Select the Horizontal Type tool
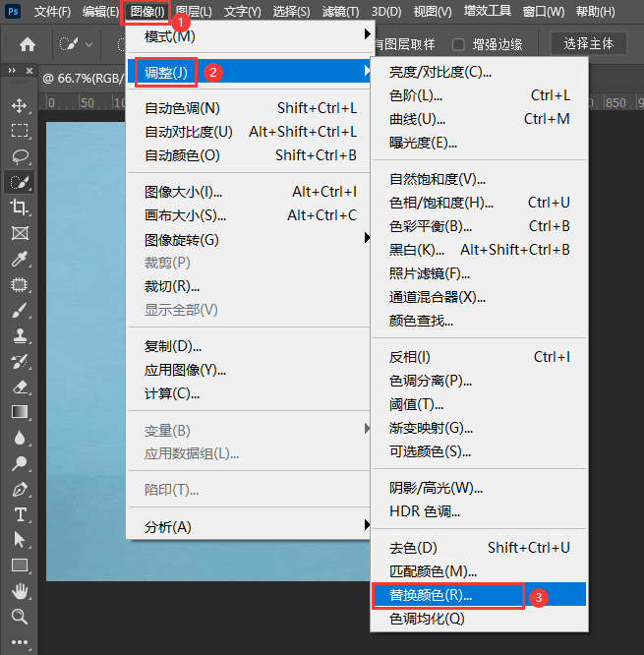The width and height of the screenshot is (644, 655). point(20,514)
